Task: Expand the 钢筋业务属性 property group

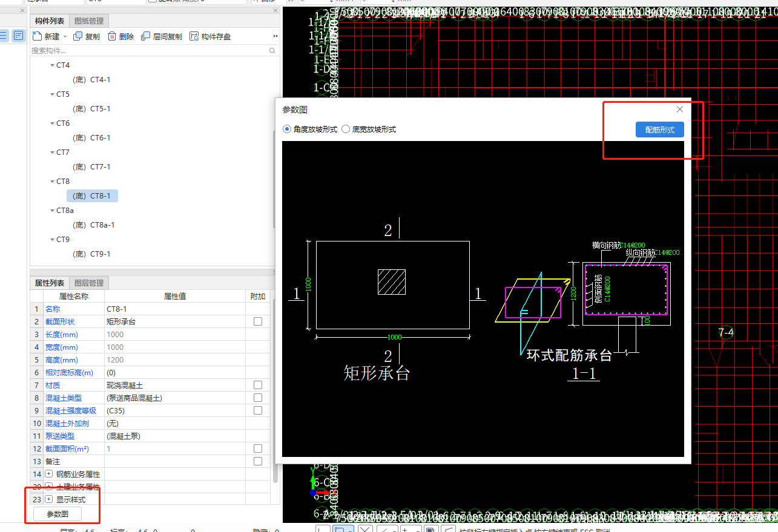Action: tap(49, 474)
